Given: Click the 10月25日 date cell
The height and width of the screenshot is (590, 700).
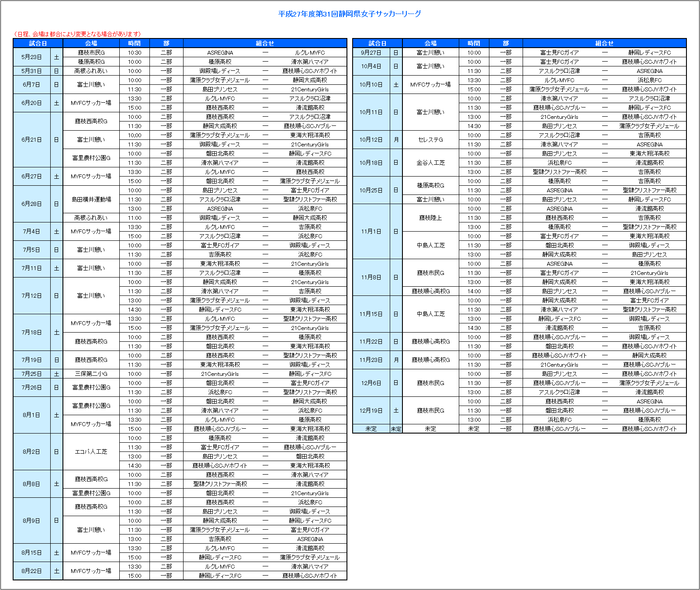Looking at the screenshot, I should click(371, 191).
